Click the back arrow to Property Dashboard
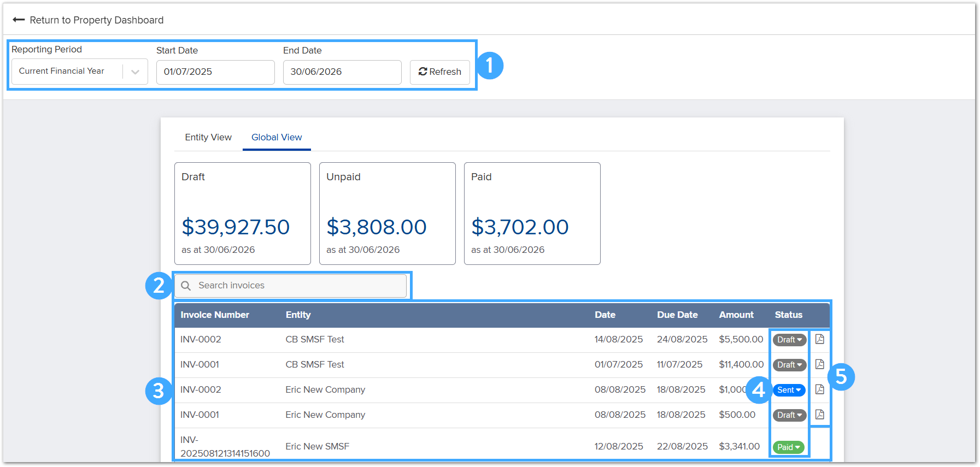 coord(19,20)
